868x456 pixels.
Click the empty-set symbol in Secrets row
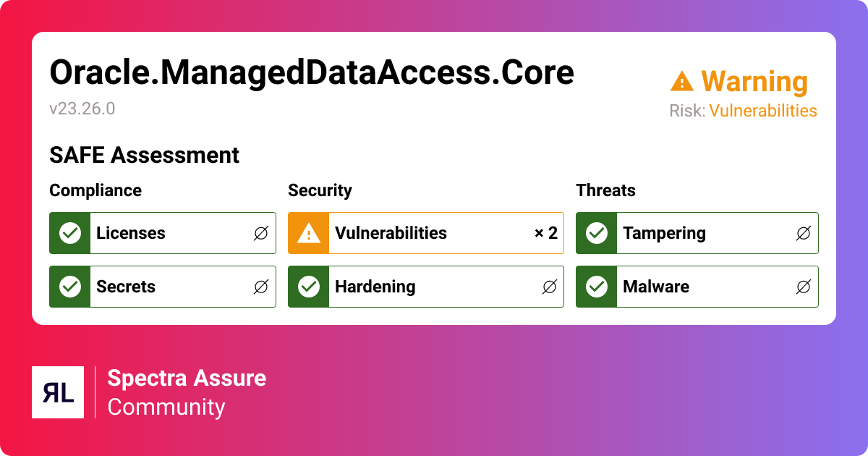point(261,287)
